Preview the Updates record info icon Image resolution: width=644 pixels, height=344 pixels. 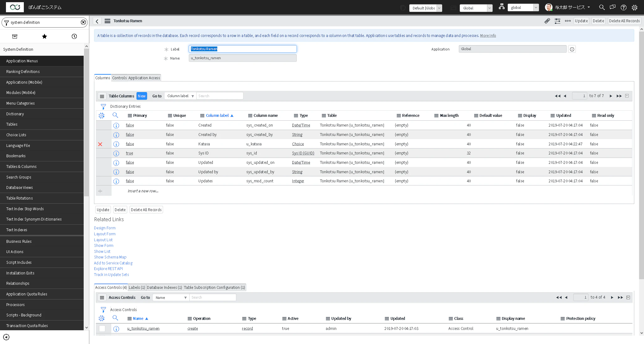tap(116, 181)
